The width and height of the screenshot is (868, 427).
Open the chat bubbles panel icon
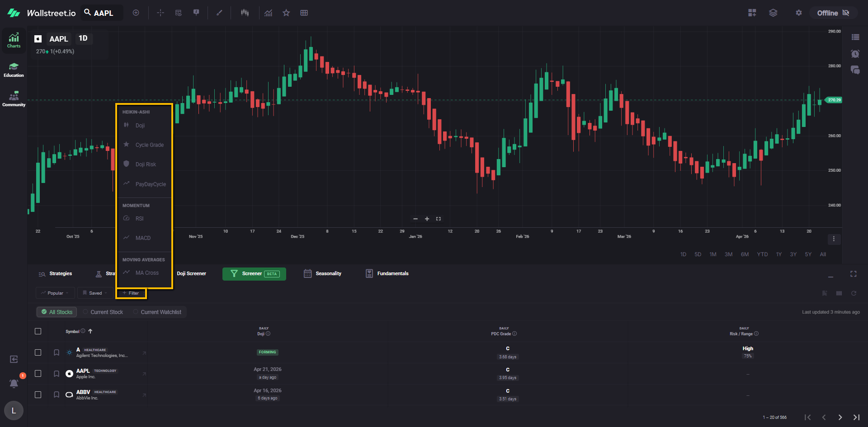click(x=855, y=70)
